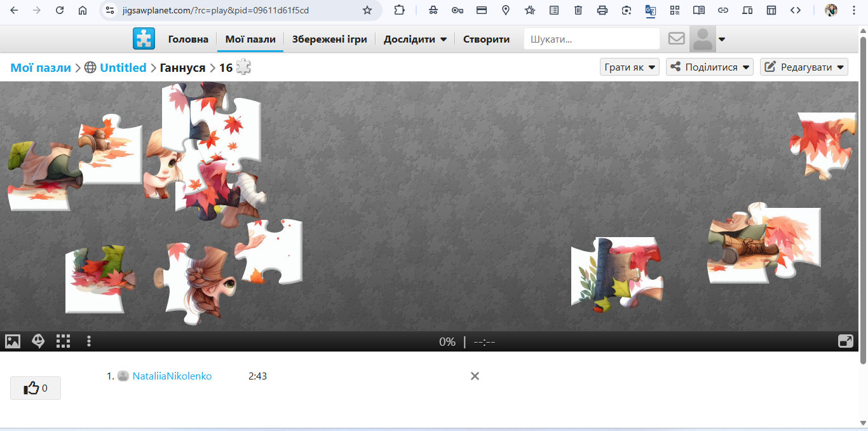Click the chain link toolbar icon

pos(723,10)
